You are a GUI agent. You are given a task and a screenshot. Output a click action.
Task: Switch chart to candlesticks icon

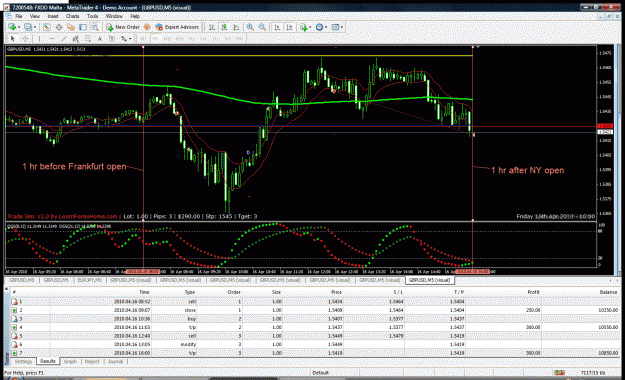coord(224,27)
